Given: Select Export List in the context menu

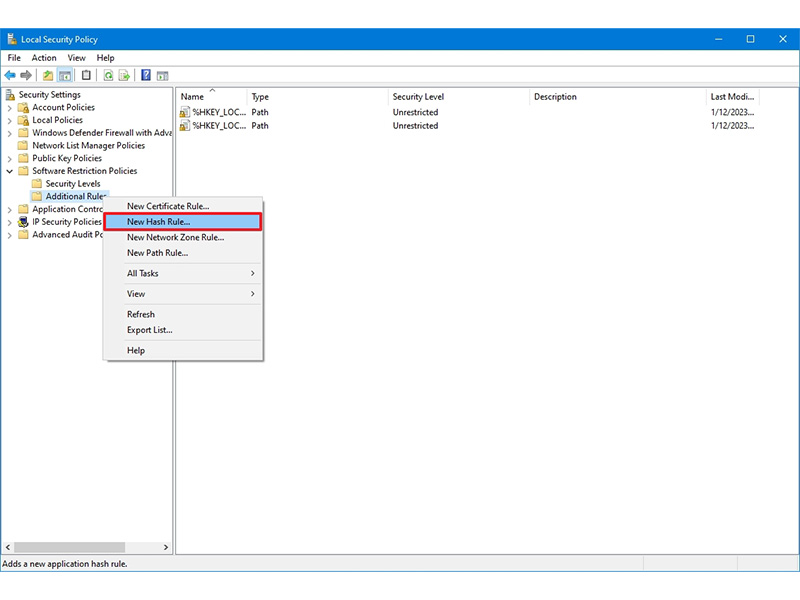Looking at the screenshot, I should click(x=183, y=330).
